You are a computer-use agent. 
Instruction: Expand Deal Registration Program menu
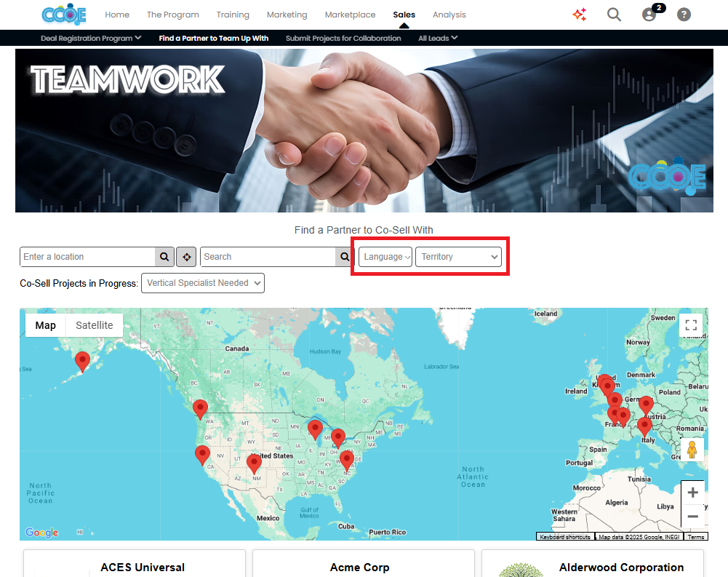coord(91,38)
